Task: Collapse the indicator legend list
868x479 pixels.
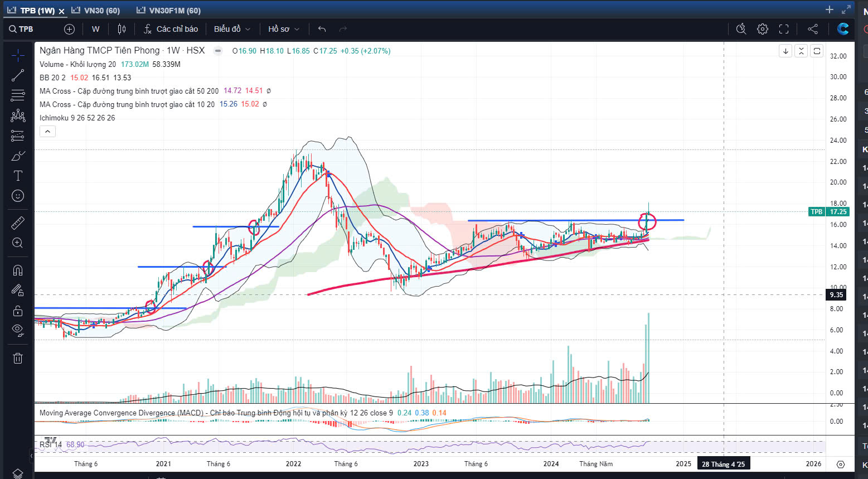Action: tap(47, 132)
